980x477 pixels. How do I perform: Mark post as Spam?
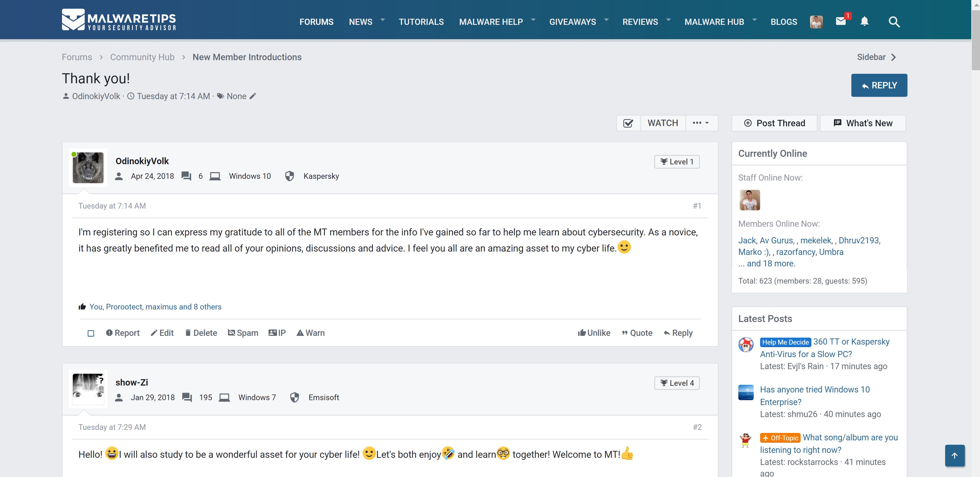pyautogui.click(x=243, y=333)
